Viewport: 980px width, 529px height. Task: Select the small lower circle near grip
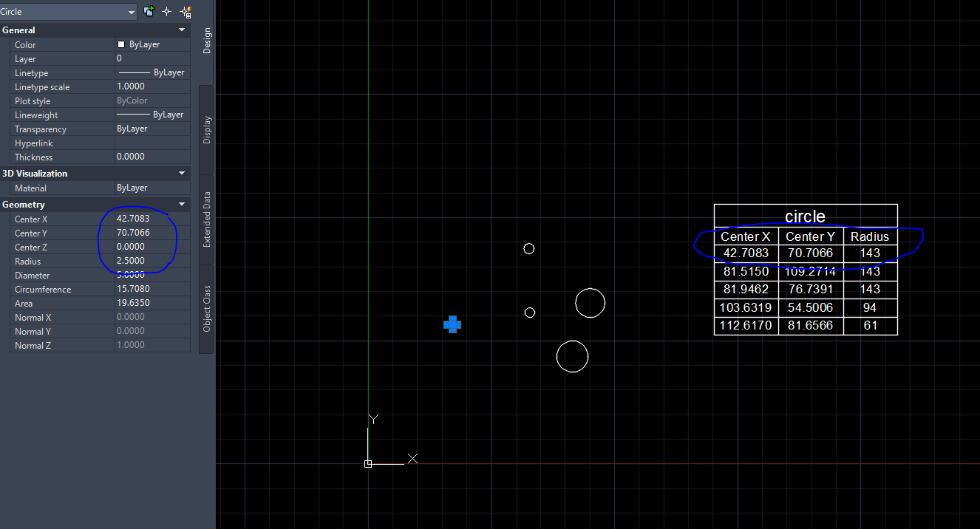click(x=530, y=313)
